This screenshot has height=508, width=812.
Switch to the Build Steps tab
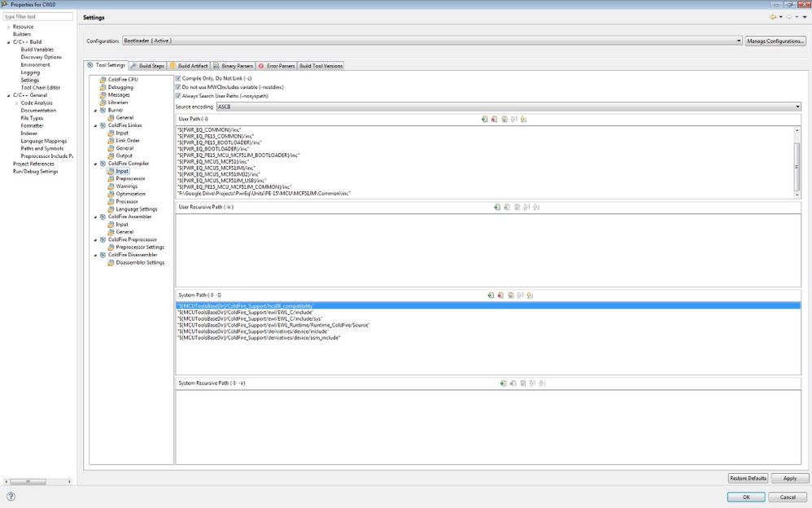(147, 66)
